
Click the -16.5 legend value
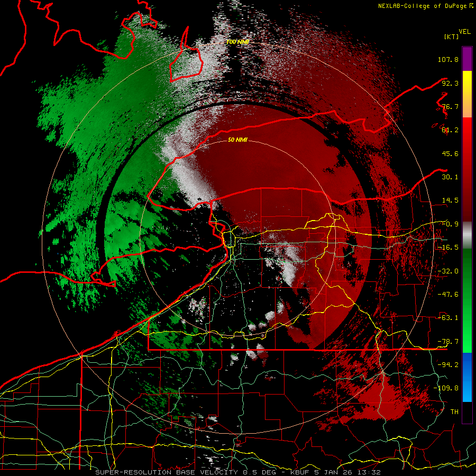click(448, 248)
